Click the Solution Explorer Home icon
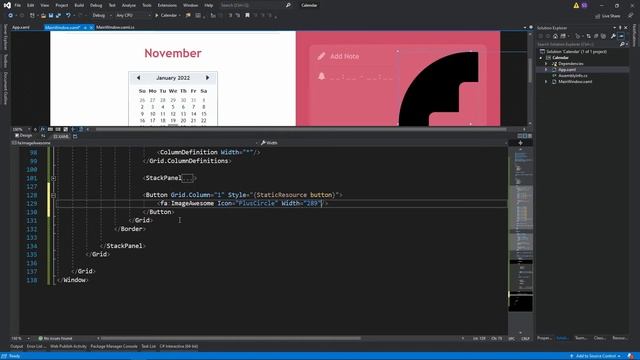The image size is (640, 360). 555,36
